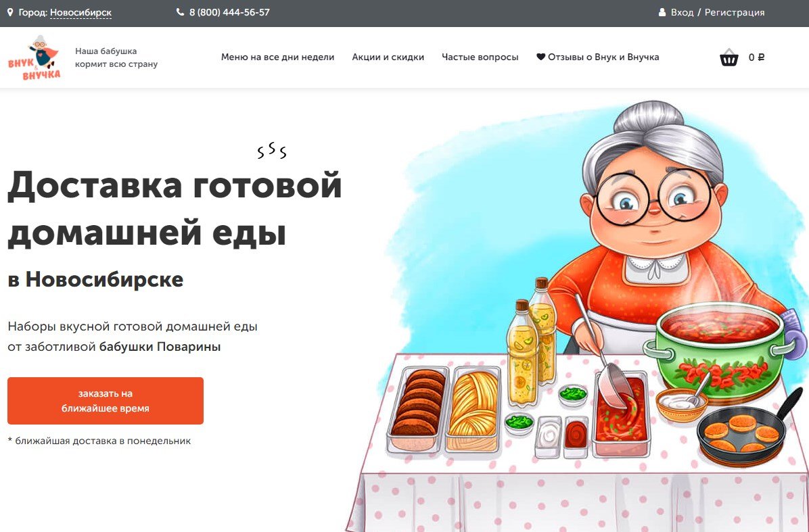Click the location pin icon next to Город

coord(9,12)
